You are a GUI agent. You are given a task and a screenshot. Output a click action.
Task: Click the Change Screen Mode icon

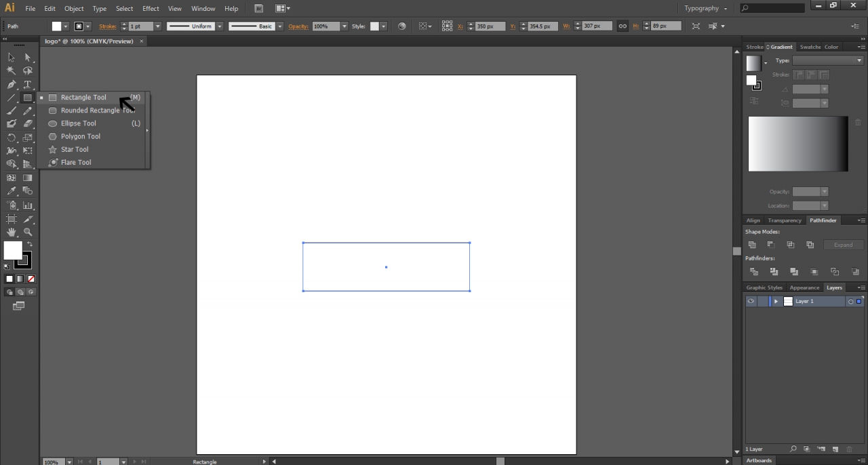point(19,306)
